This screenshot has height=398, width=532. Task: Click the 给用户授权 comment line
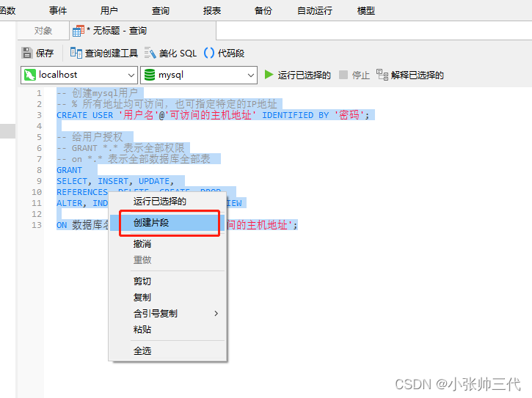point(90,137)
